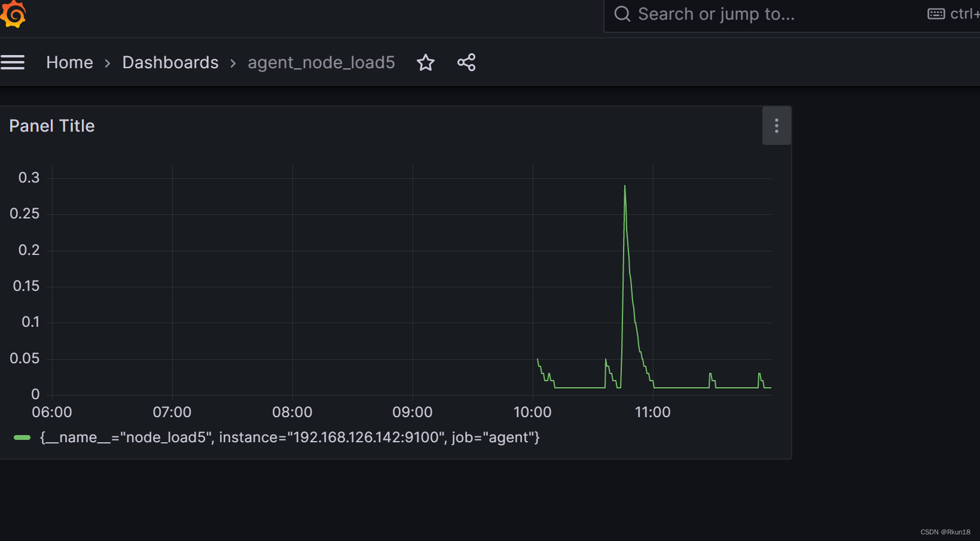This screenshot has width=980, height=541.
Task: Open the Dashboards breadcrumb link
Action: pos(170,62)
